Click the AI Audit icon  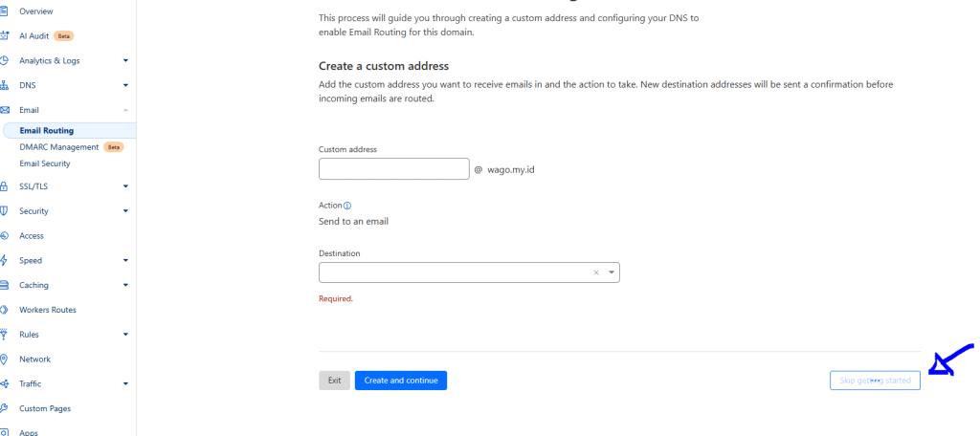(5, 35)
